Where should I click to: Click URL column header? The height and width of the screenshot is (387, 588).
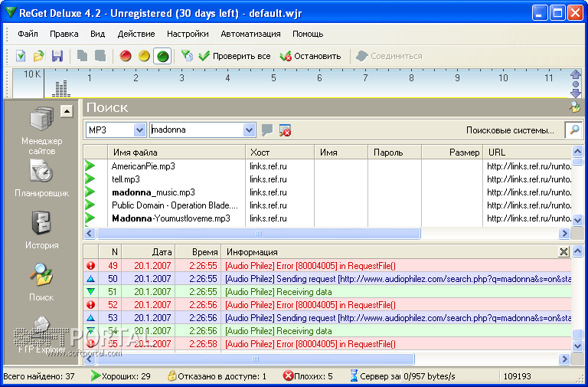coord(528,153)
